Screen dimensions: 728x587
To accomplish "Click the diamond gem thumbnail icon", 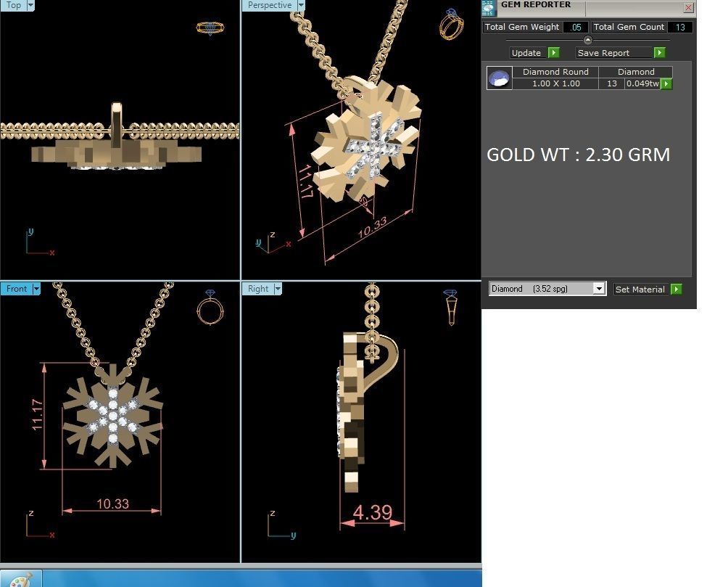I will pyautogui.click(x=499, y=78).
